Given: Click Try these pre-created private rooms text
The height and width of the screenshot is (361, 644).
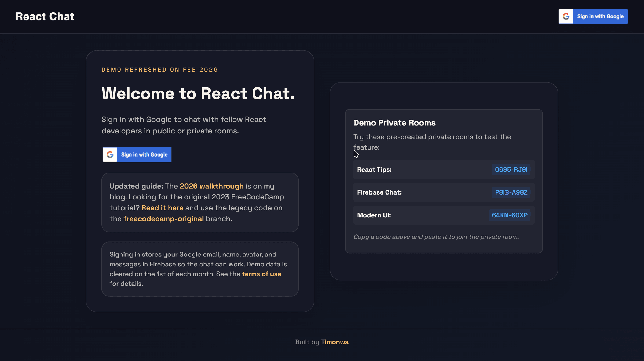Looking at the screenshot, I should point(432,142).
